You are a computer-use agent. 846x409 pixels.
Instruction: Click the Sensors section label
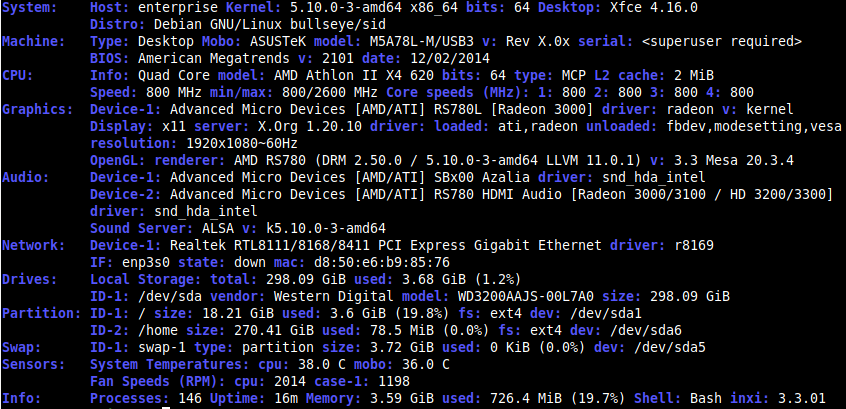pyautogui.click(x=33, y=365)
